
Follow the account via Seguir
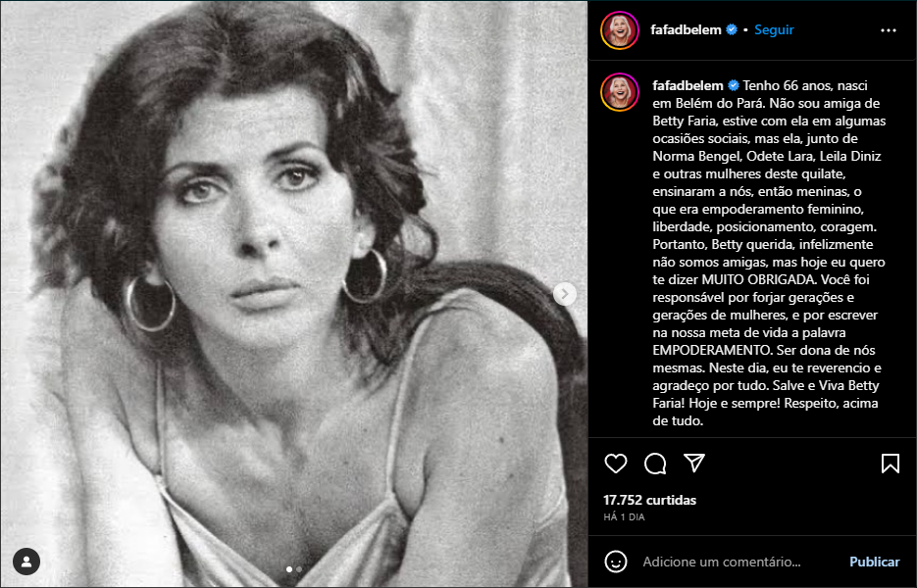point(775,30)
